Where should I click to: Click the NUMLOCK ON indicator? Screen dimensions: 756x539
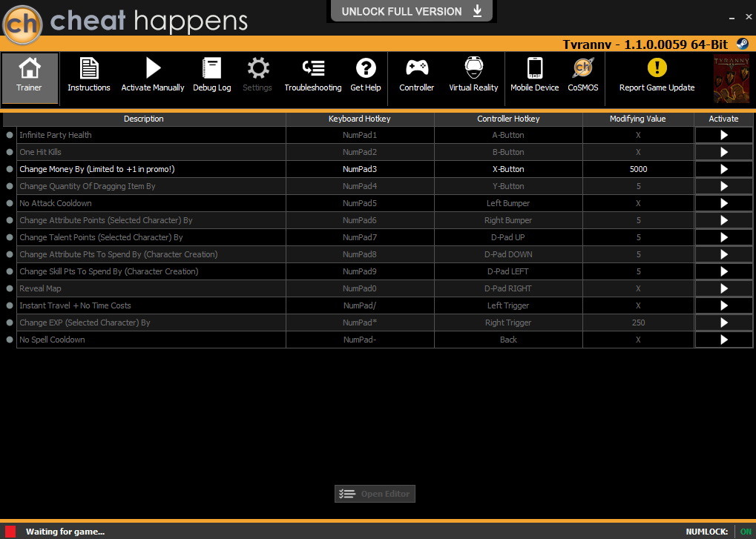click(746, 532)
